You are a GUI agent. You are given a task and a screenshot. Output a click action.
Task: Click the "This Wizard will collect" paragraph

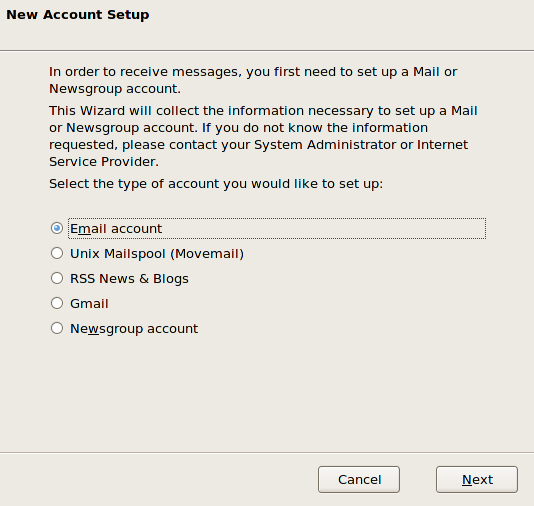pyautogui.click(x=263, y=136)
